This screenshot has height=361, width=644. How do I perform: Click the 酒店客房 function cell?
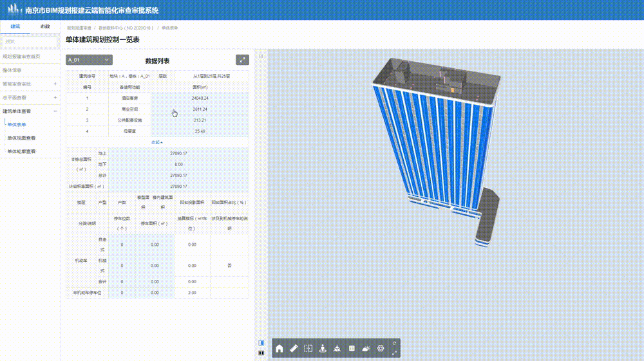130,98
